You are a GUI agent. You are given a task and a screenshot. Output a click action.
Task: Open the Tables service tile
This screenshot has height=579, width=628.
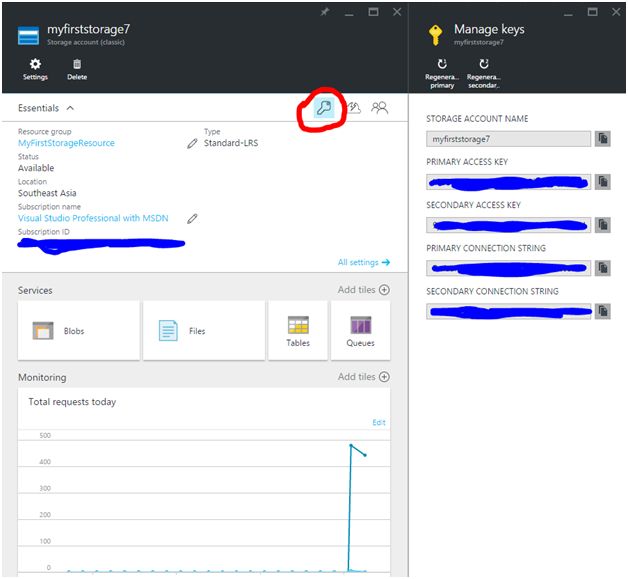pyautogui.click(x=298, y=331)
